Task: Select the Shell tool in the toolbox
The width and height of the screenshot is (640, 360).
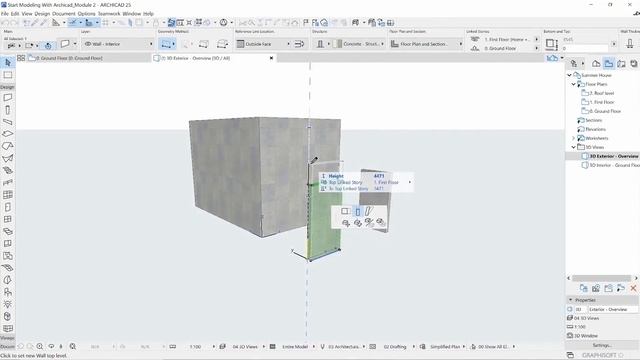Action: click(8, 158)
